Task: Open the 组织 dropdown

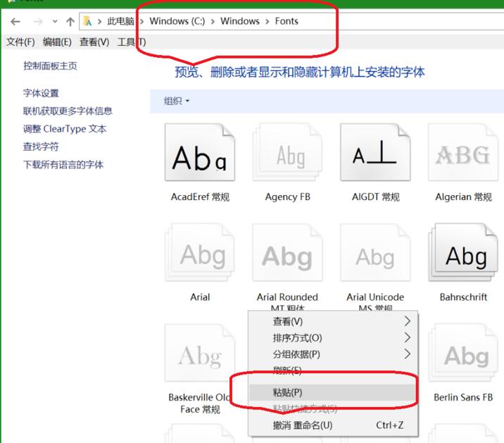Action: tap(177, 101)
